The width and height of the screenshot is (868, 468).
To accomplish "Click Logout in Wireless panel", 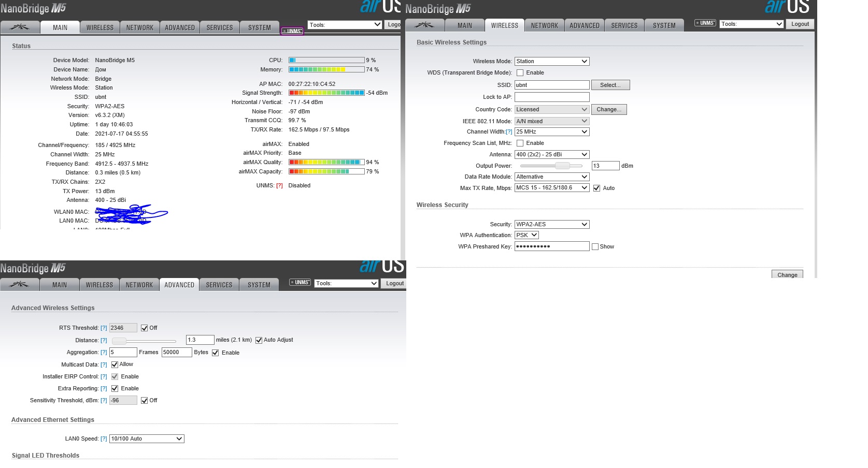I will (x=800, y=24).
